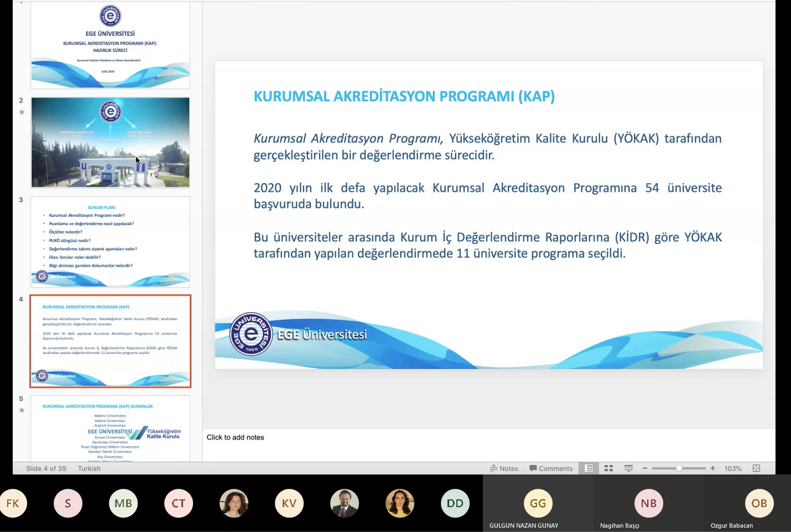Switch to Normal view icon
The height and width of the screenshot is (532, 791).
click(x=589, y=468)
